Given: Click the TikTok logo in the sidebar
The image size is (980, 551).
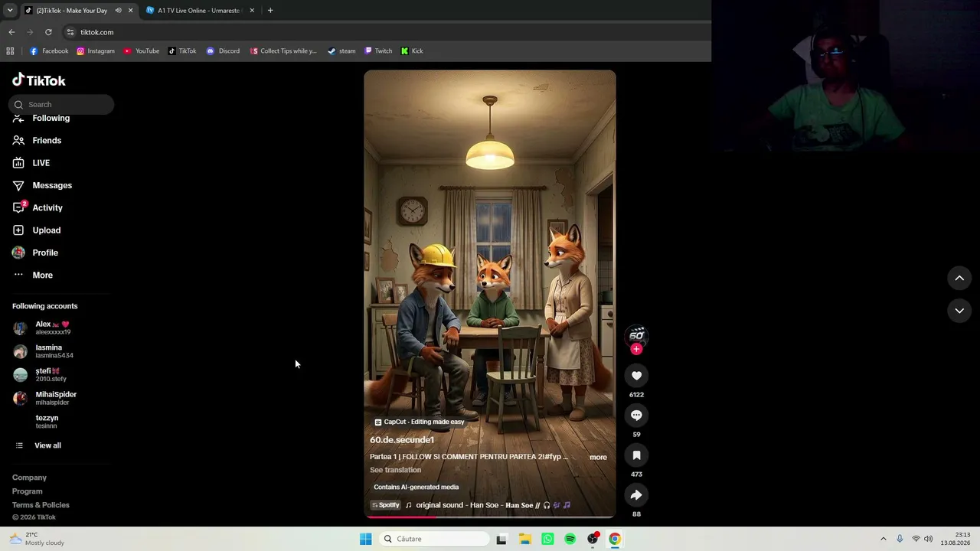Looking at the screenshot, I should click(x=39, y=80).
